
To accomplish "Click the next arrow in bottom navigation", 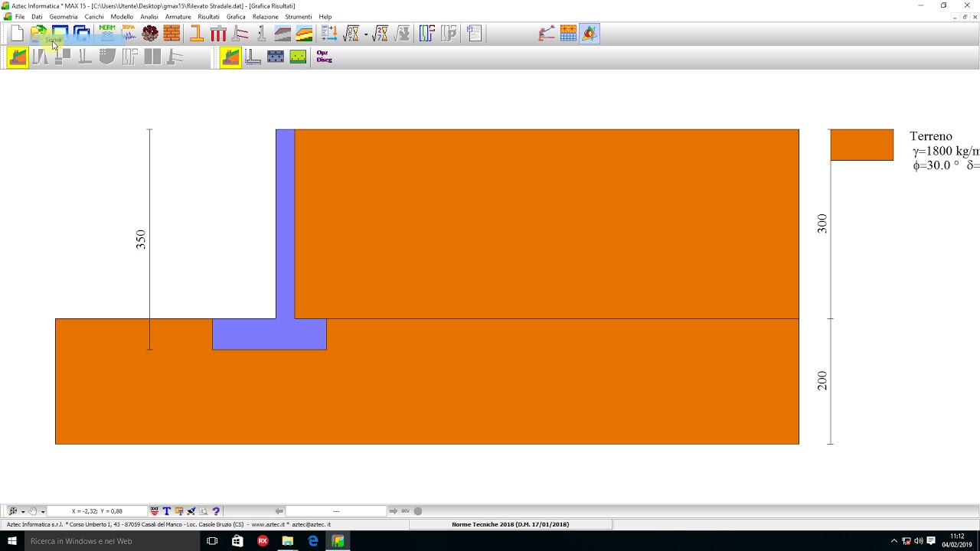I will pos(394,511).
